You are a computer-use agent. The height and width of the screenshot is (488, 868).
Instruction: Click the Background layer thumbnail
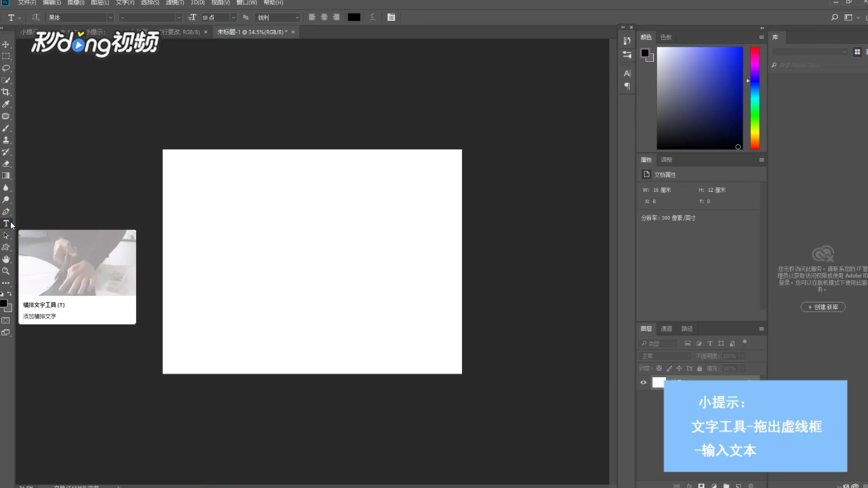tap(659, 382)
